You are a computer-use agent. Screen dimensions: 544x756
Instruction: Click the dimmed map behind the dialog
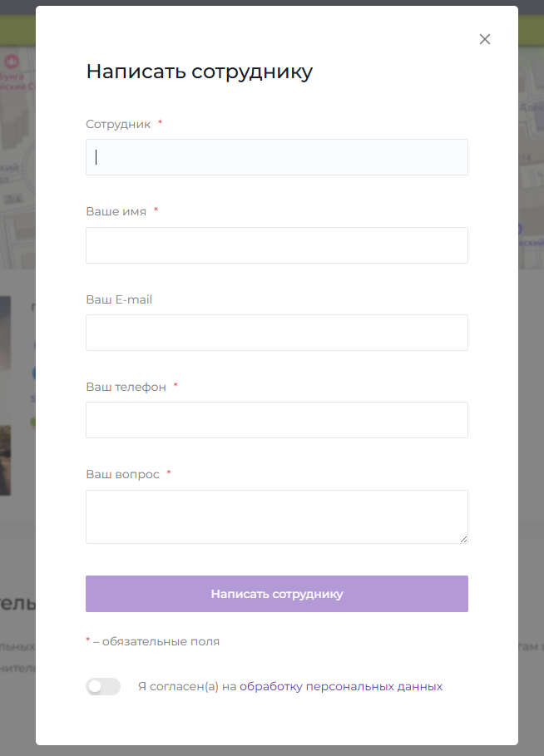17,166
